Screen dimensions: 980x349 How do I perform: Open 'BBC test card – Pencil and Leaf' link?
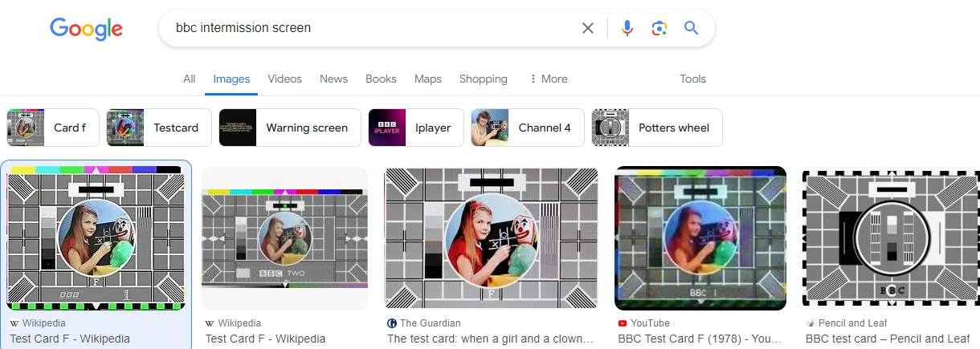(x=888, y=339)
